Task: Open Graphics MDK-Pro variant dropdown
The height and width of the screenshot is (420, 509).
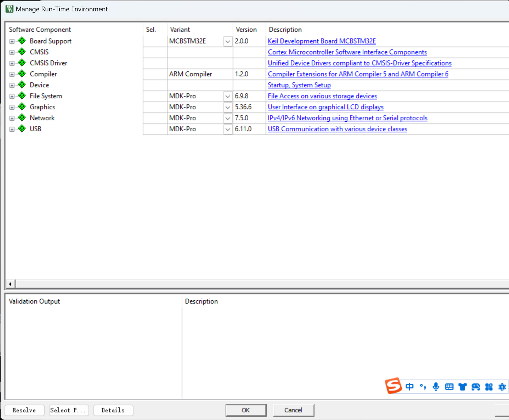Action: tap(228, 107)
